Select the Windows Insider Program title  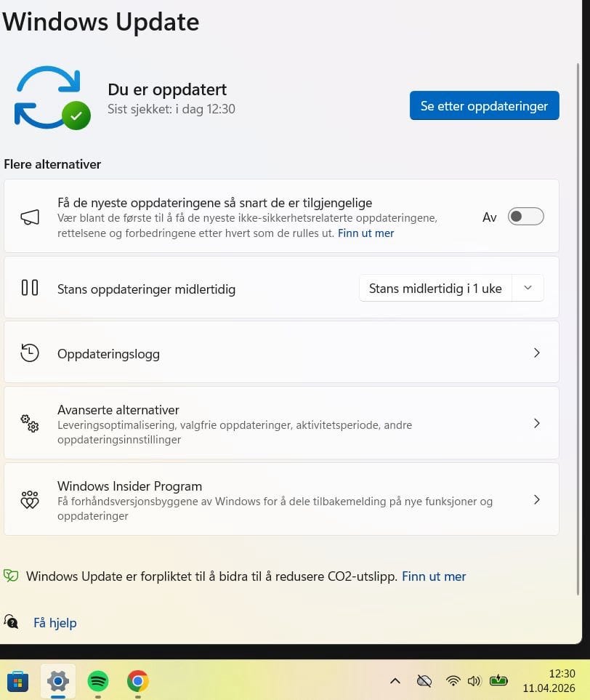pos(129,486)
